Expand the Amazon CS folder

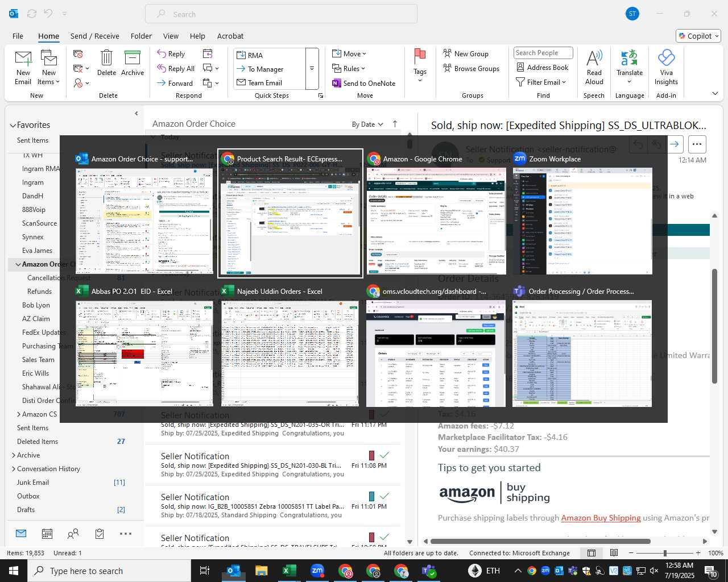[19, 414]
